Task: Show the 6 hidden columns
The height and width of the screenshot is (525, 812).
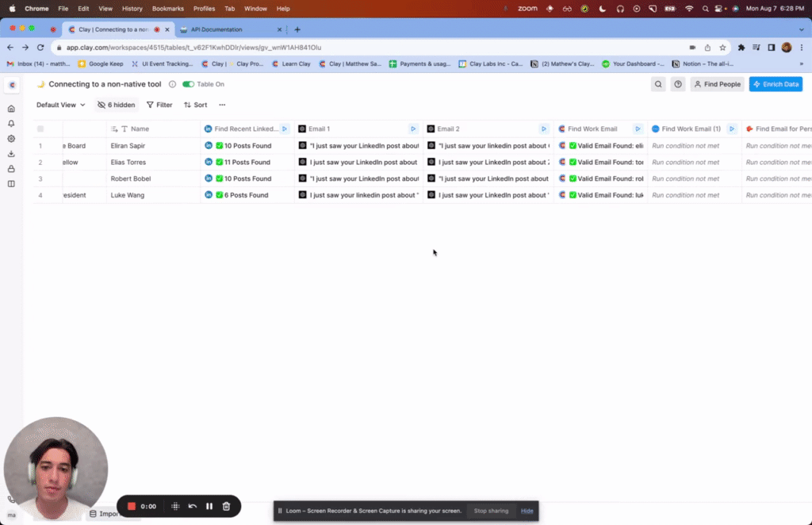Action: tap(116, 105)
